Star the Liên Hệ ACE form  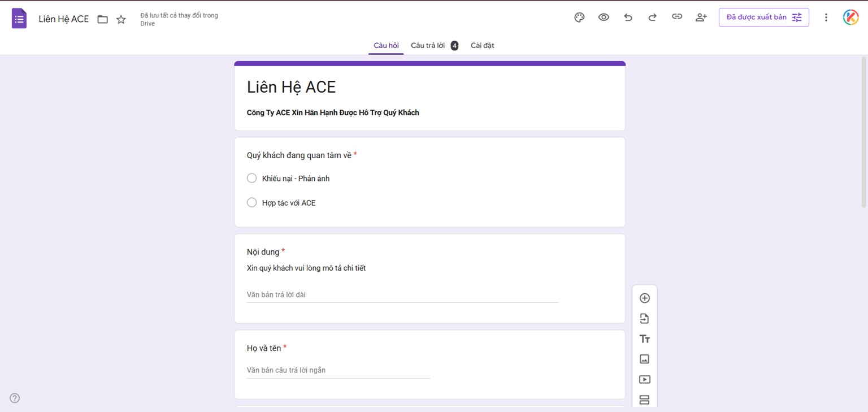(121, 20)
